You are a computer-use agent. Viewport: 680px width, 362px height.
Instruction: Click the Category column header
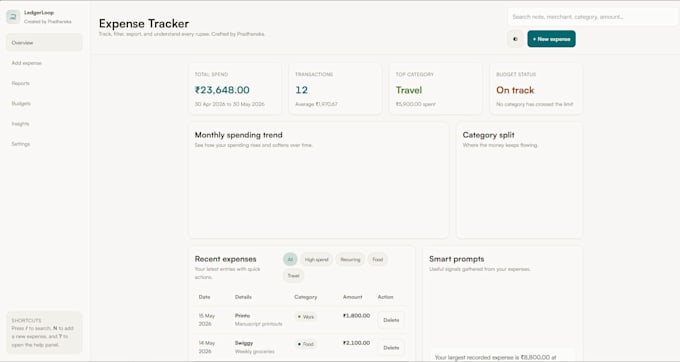point(306,297)
